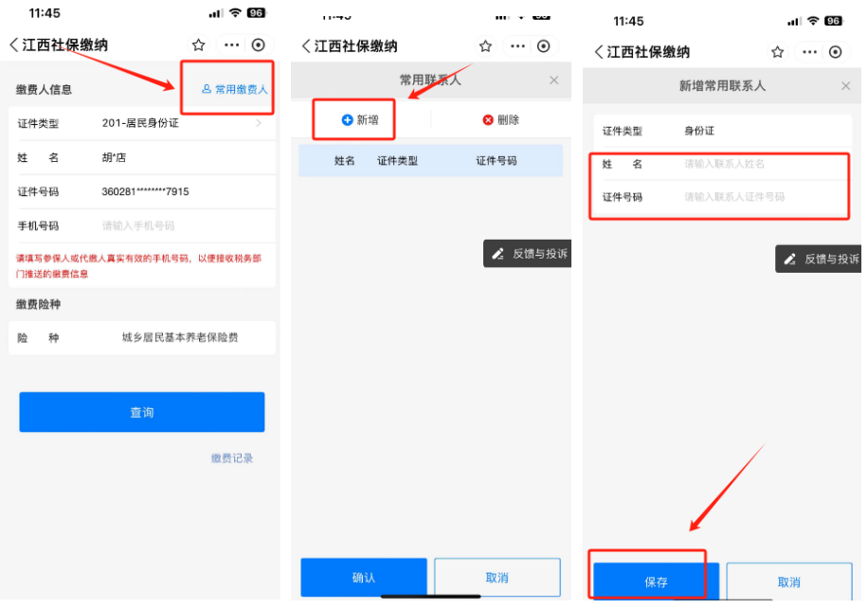
Task: Tap the blue plus 新增 icon
Action: click(347, 120)
